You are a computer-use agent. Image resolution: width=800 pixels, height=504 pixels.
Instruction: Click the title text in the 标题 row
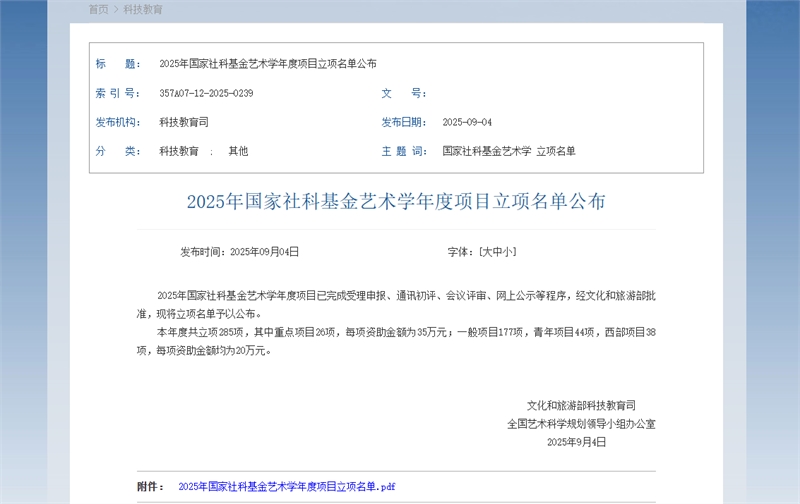coord(268,64)
